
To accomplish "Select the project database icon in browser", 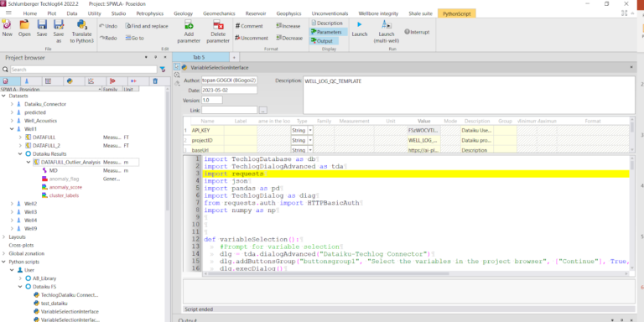I will 5,80.
